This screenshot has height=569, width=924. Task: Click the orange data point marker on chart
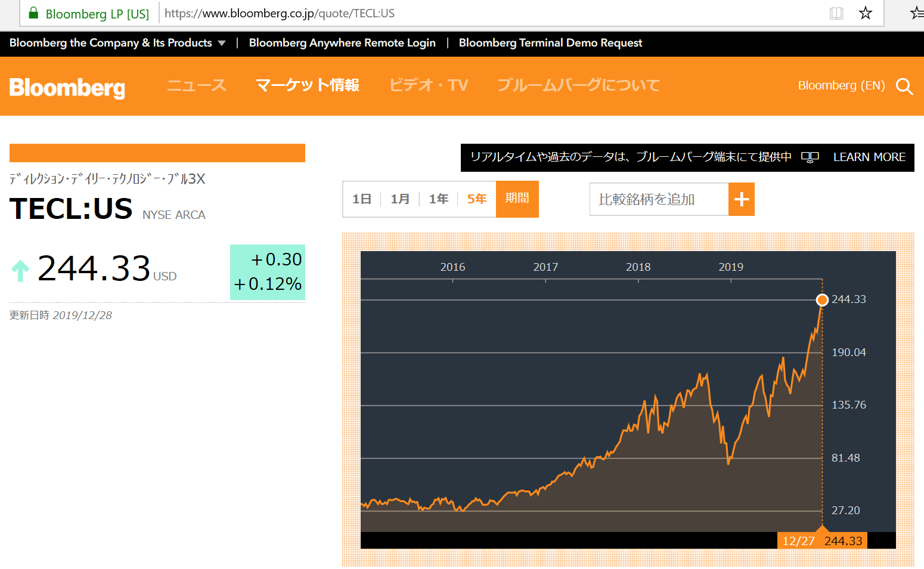pos(822,300)
